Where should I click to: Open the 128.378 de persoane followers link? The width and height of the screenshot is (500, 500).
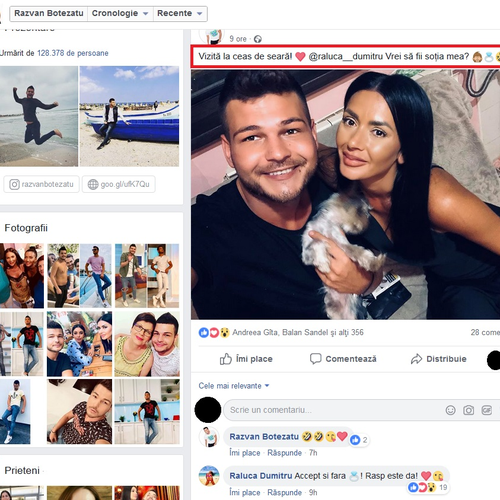coord(73,53)
